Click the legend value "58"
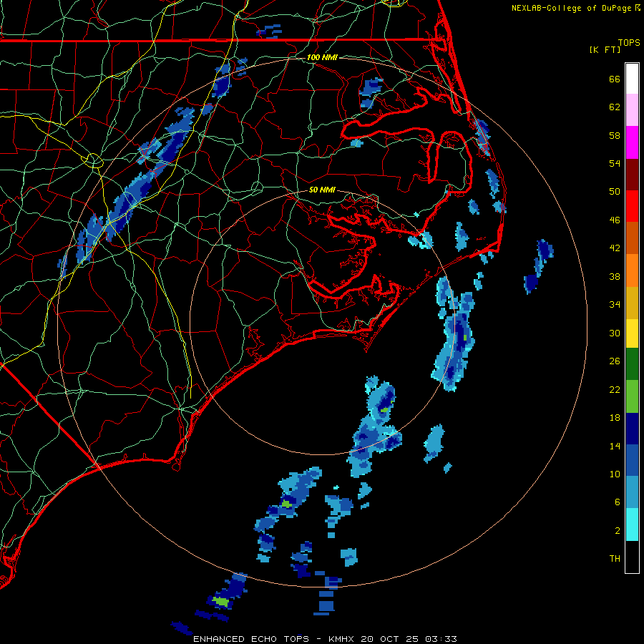Image resolution: width=644 pixels, height=644 pixels. click(615, 135)
